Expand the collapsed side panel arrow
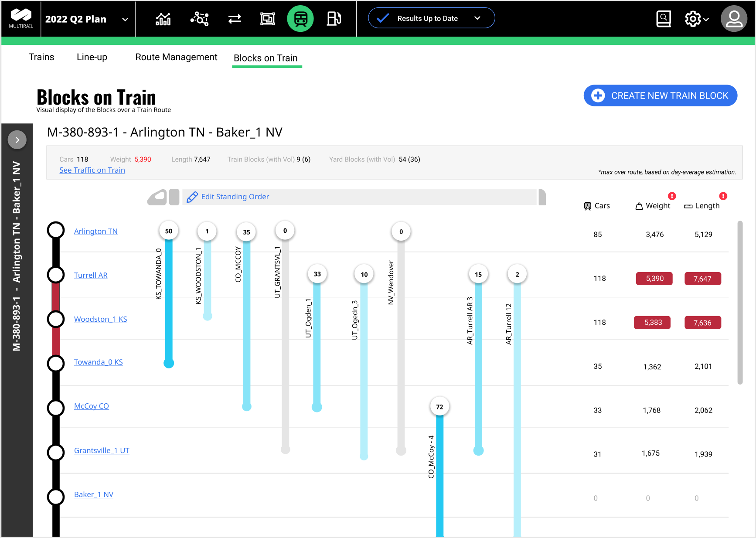756x538 pixels. coord(17,140)
